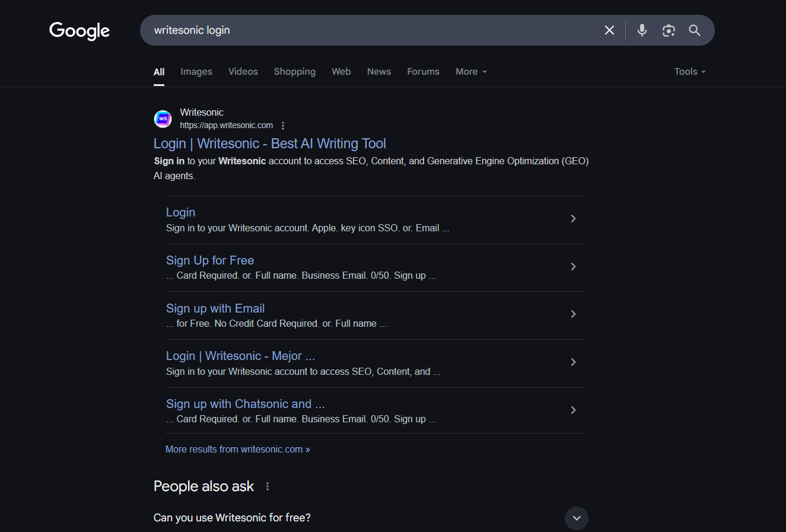Click chevron on Sign up with Chatsonic row
786x532 pixels.
573,410
